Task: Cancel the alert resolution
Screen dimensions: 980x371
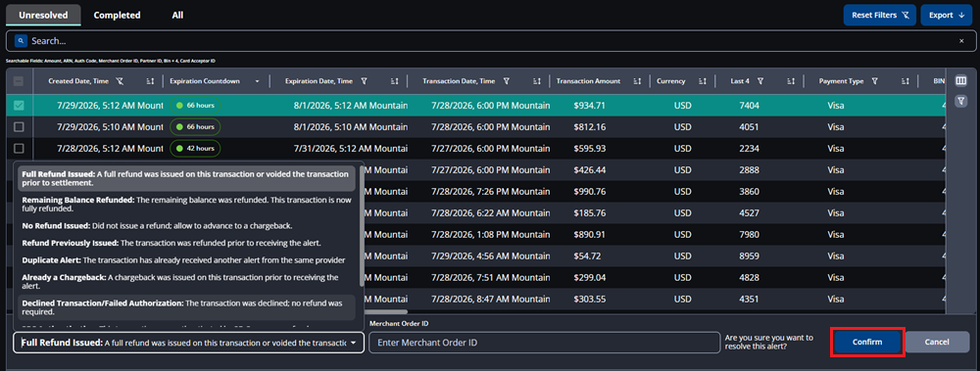Action: click(x=938, y=342)
